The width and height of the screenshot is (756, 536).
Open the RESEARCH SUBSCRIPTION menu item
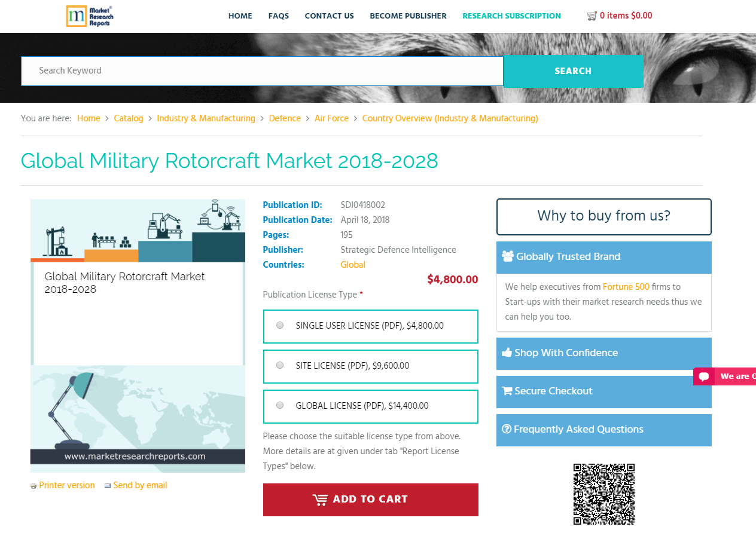[511, 16]
